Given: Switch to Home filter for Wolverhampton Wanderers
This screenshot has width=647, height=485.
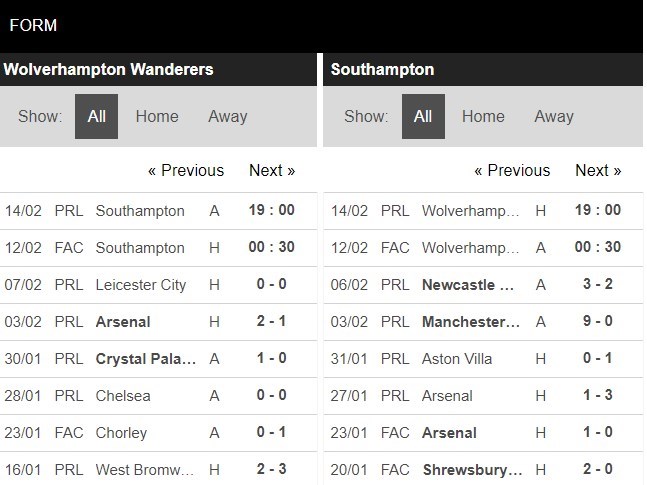Looking at the screenshot, I should pos(157,116).
